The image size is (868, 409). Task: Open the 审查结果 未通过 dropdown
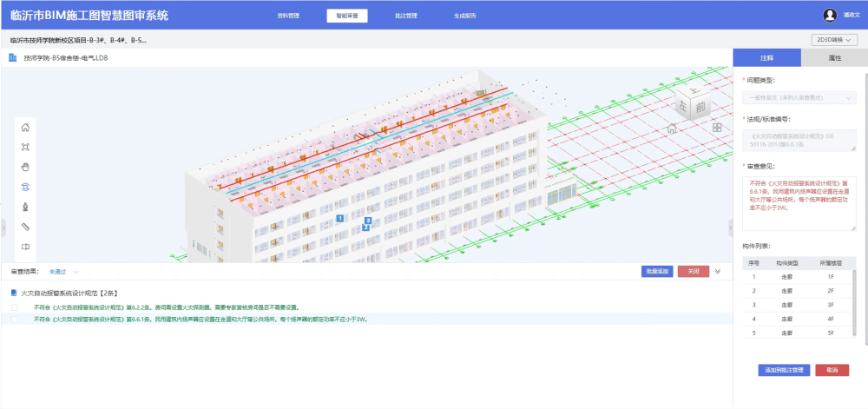pyautogui.click(x=64, y=272)
